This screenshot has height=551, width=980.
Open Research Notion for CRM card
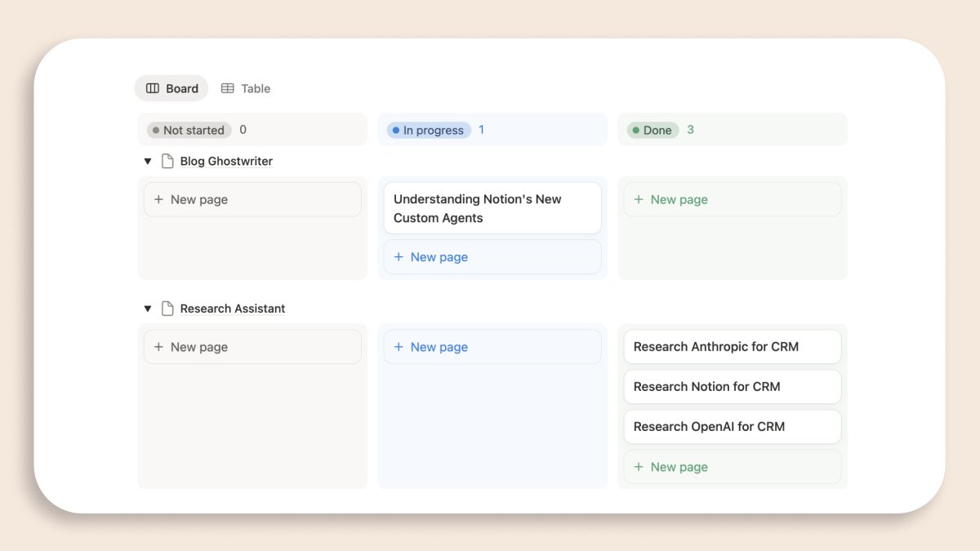point(733,387)
